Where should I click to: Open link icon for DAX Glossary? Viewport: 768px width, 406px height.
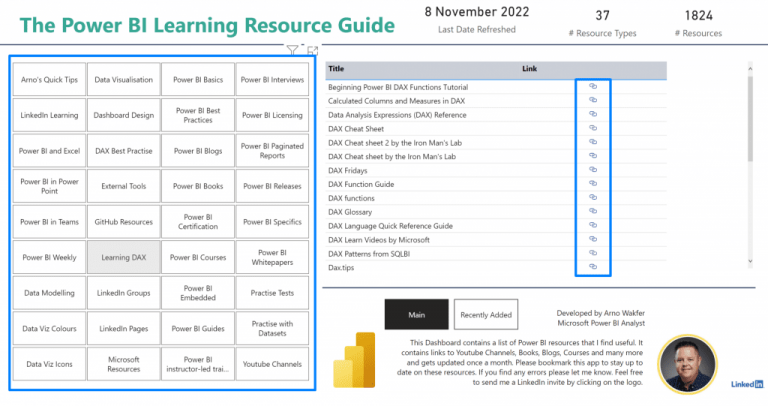tap(593, 211)
